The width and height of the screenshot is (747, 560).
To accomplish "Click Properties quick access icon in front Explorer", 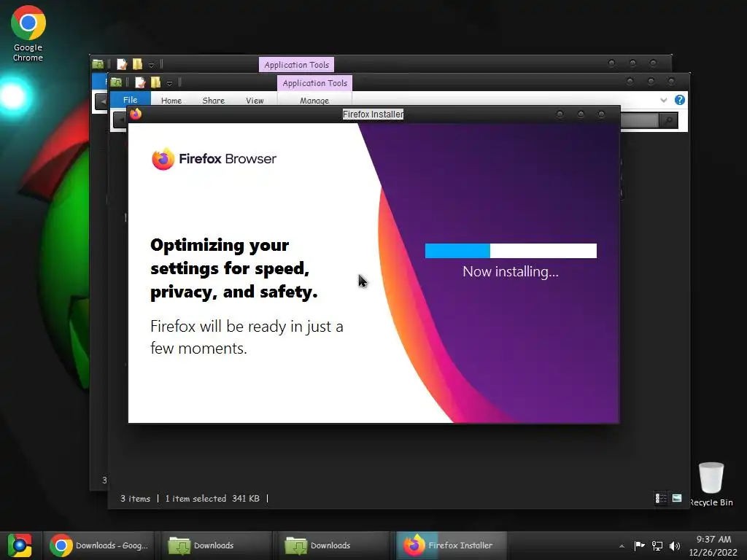I will (140, 82).
